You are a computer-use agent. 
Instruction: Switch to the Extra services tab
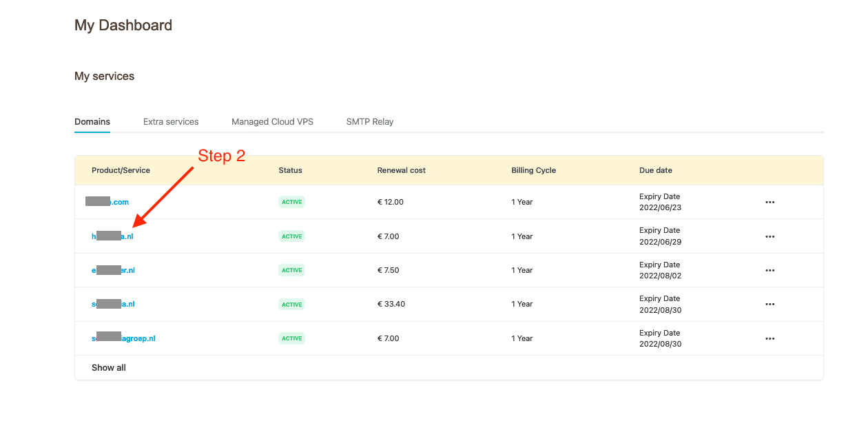click(x=171, y=122)
